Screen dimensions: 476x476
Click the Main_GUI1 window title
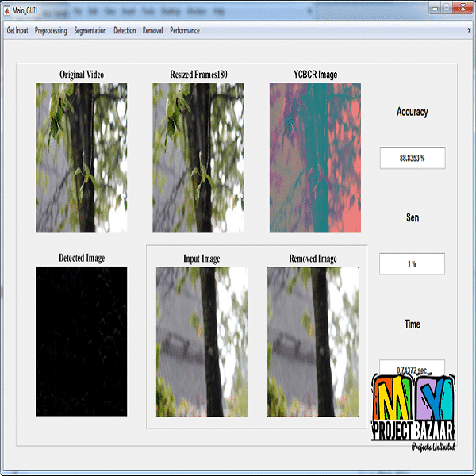point(25,11)
